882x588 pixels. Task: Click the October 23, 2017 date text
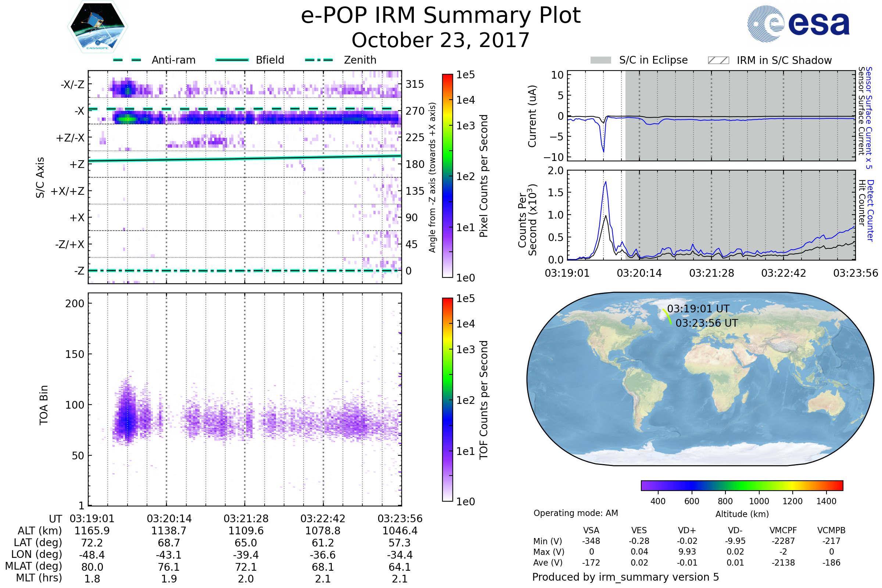(x=441, y=40)
